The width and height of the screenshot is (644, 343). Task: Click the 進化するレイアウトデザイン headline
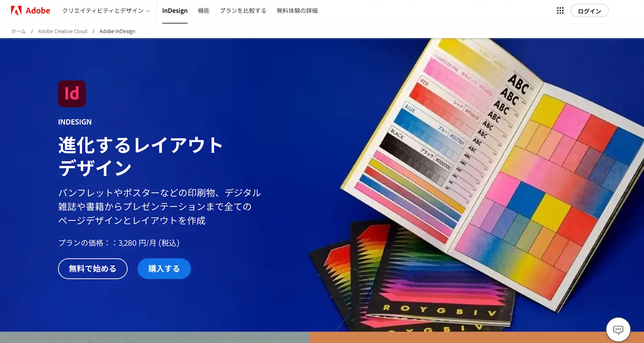point(140,156)
